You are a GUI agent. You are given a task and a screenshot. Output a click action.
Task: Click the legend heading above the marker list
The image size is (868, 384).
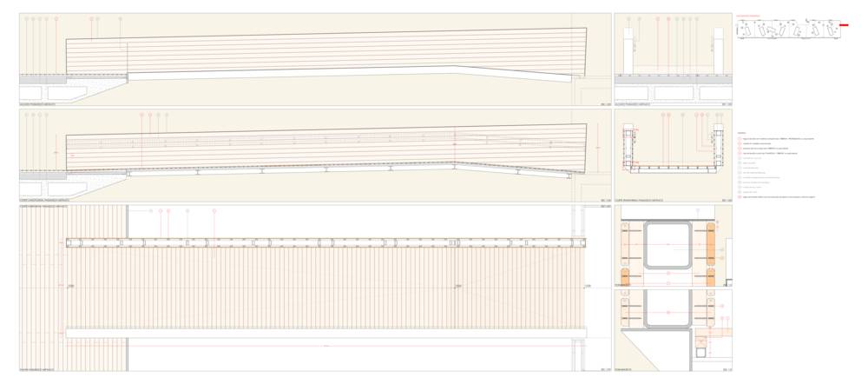click(x=740, y=132)
